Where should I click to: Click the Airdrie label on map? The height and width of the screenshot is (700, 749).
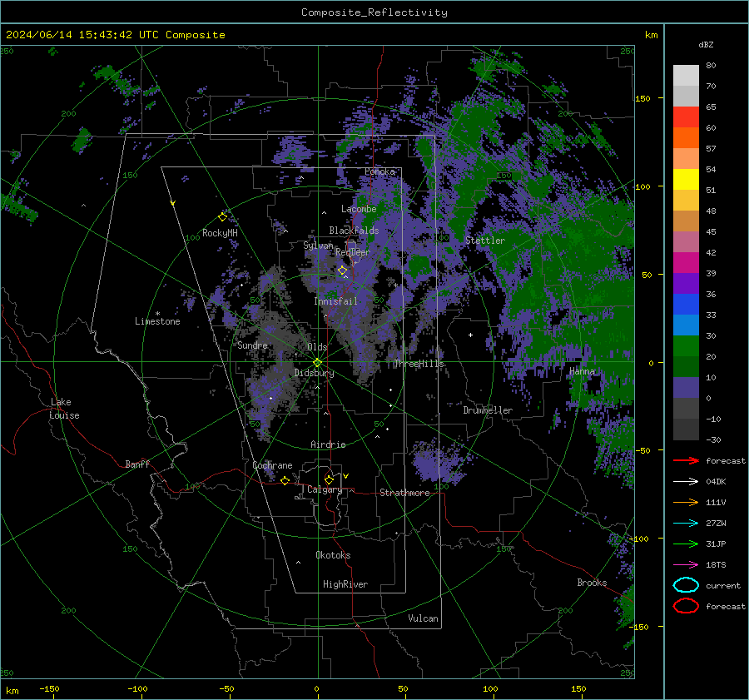pos(328,444)
